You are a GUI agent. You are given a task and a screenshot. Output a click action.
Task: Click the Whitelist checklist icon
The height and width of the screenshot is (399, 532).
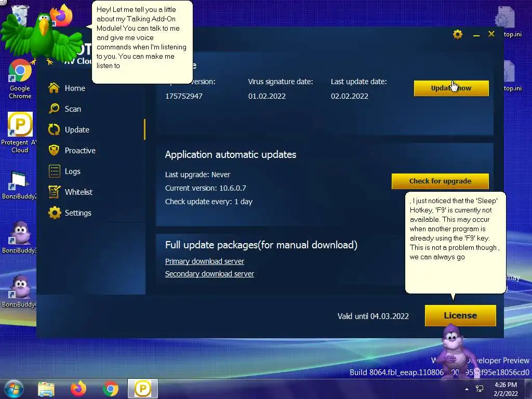coord(54,192)
